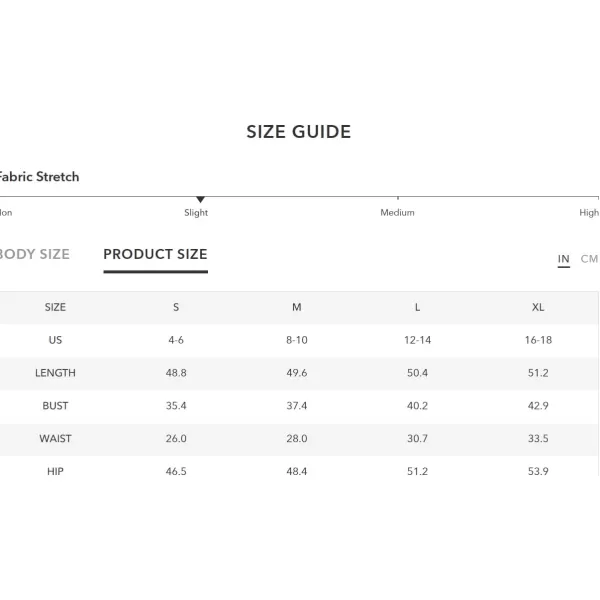The width and height of the screenshot is (600, 600).
Task: Toggle units to IN
Action: 563,259
